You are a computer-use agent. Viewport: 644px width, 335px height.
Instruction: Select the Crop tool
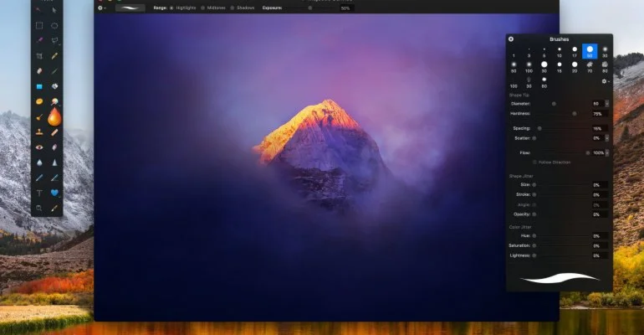pos(39,56)
